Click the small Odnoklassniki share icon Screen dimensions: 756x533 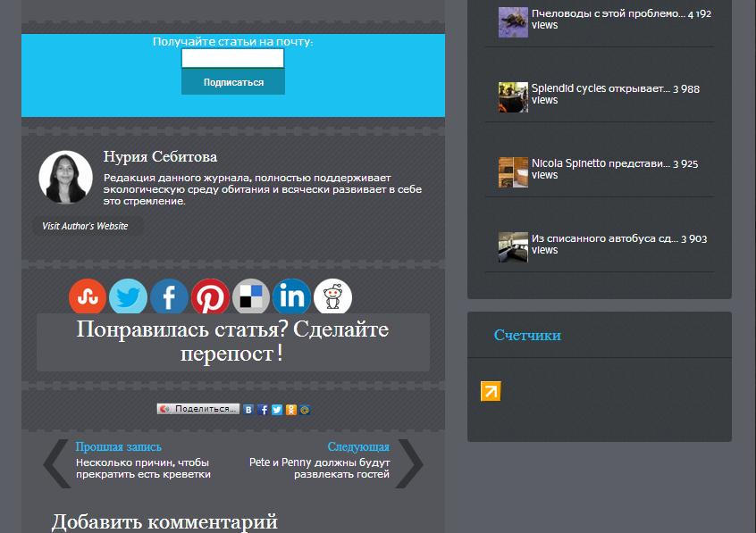click(290, 410)
